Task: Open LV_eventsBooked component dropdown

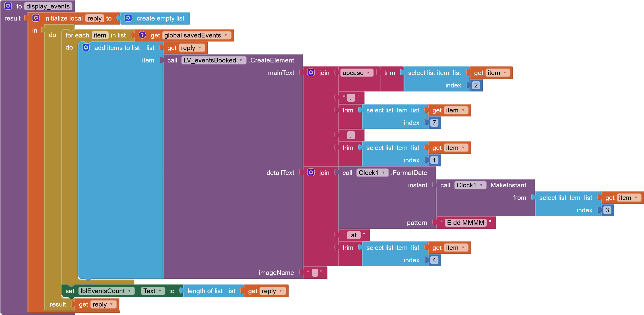Action: click(213, 60)
